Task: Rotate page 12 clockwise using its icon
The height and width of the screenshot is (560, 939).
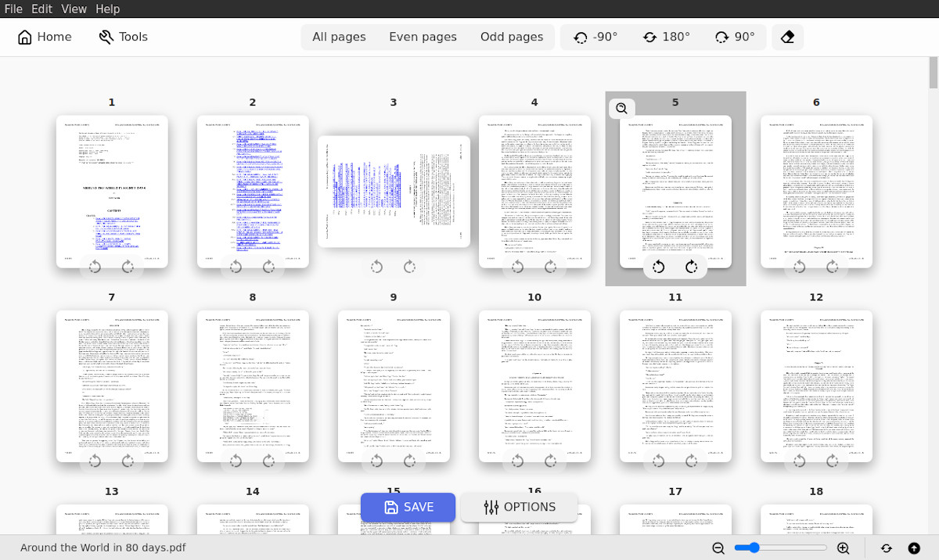Action: (x=833, y=461)
